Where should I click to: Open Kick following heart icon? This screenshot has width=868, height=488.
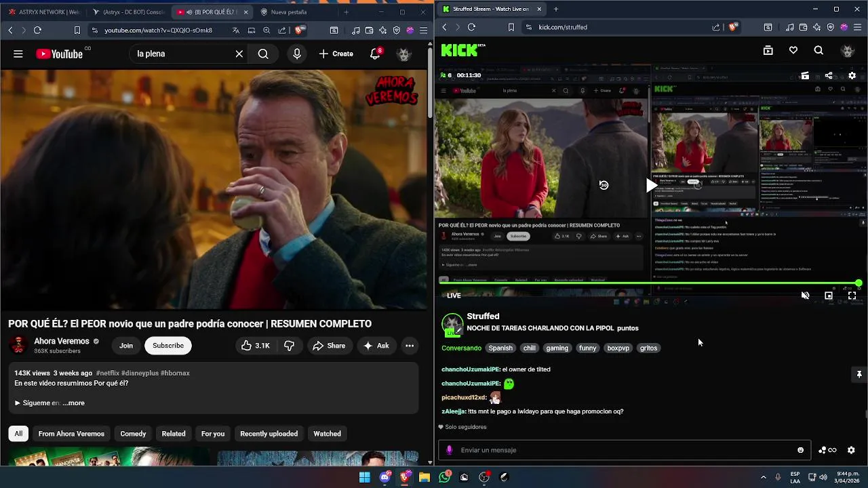pos(793,50)
